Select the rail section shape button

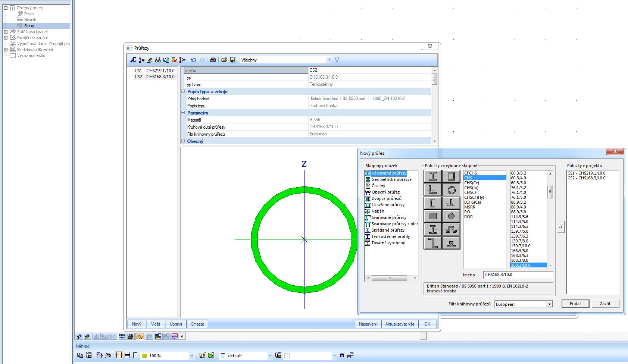tap(451, 243)
